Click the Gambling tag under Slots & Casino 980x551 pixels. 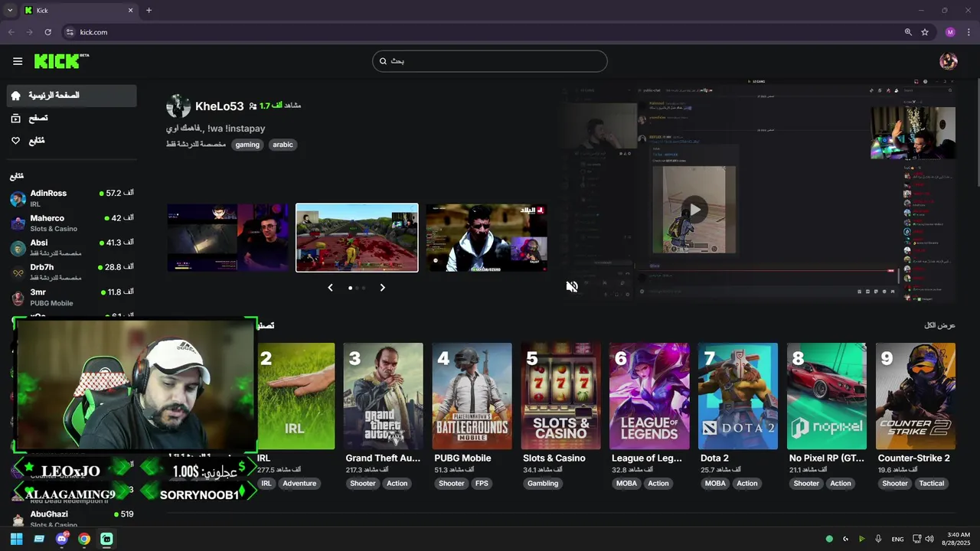543,484
